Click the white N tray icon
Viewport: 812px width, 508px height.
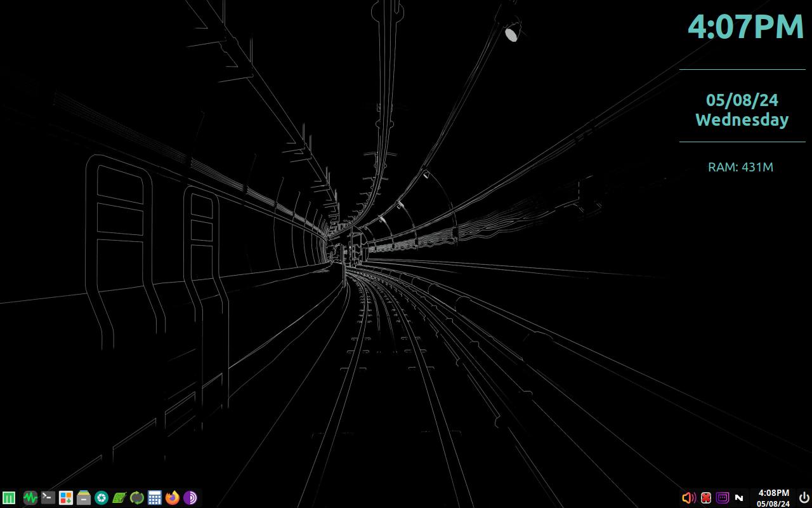pyautogui.click(x=739, y=498)
